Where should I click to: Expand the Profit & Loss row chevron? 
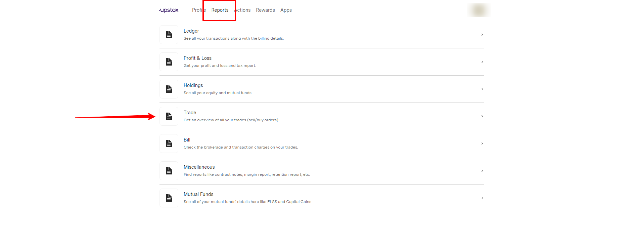482,62
